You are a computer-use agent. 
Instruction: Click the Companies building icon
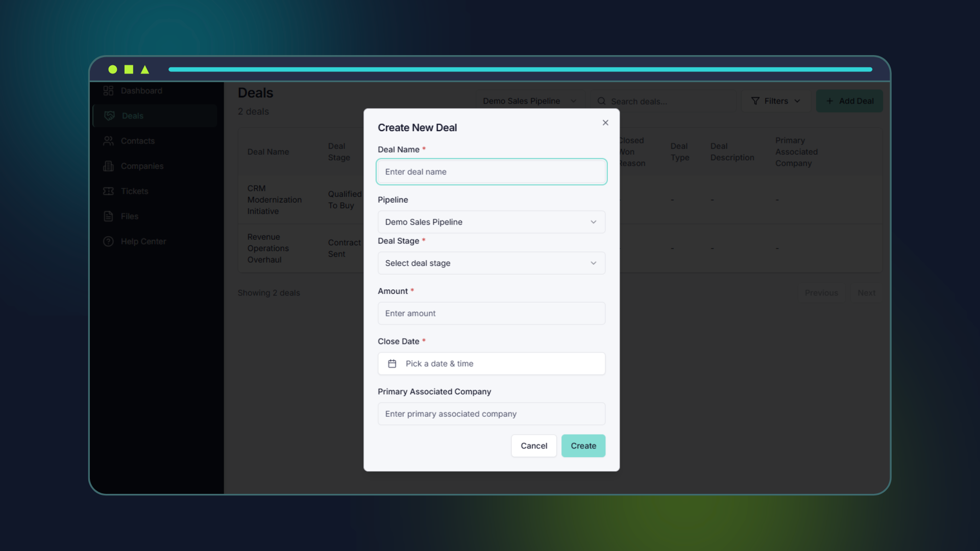(x=109, y=166)
